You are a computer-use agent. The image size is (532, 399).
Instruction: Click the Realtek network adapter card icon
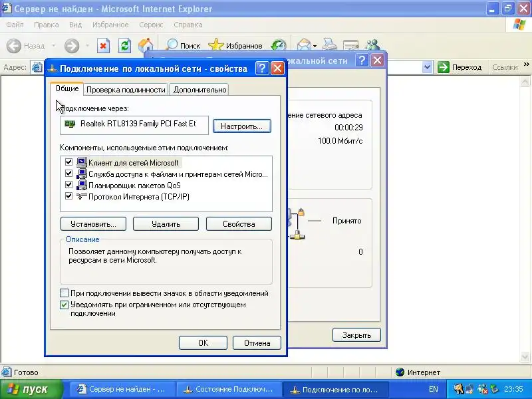tap(70, 124)
